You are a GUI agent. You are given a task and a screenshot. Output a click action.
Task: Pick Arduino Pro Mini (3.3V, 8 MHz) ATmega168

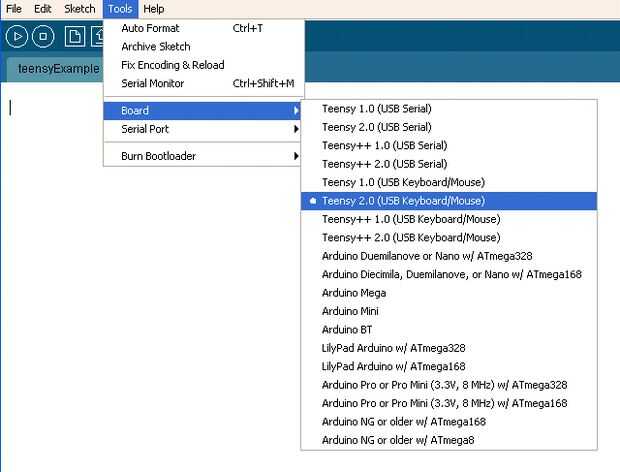[449, 403]
